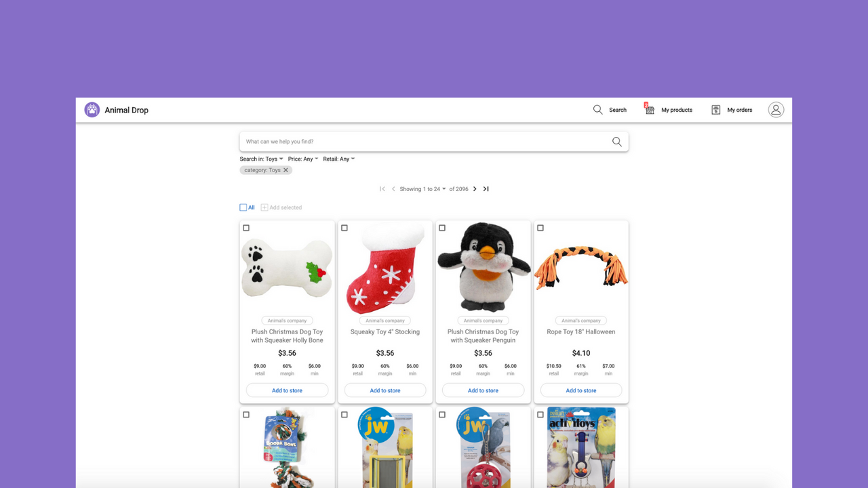Remove the category: Toys filter chip

pos(285,170)
